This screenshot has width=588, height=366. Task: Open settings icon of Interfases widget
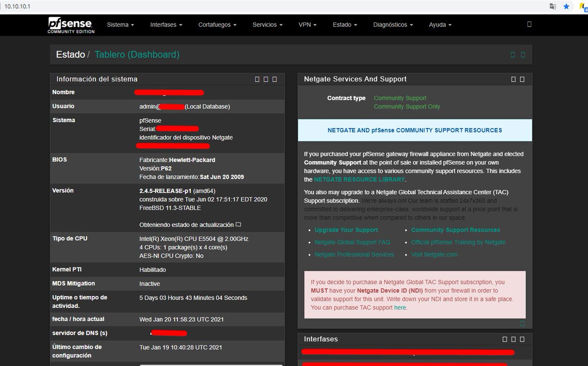[505, 339]
